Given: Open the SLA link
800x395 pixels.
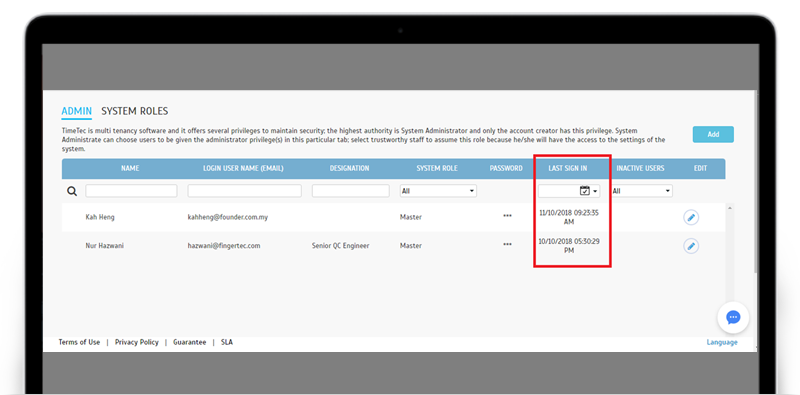Looking at the screenshot, I should tap(227, 342).
